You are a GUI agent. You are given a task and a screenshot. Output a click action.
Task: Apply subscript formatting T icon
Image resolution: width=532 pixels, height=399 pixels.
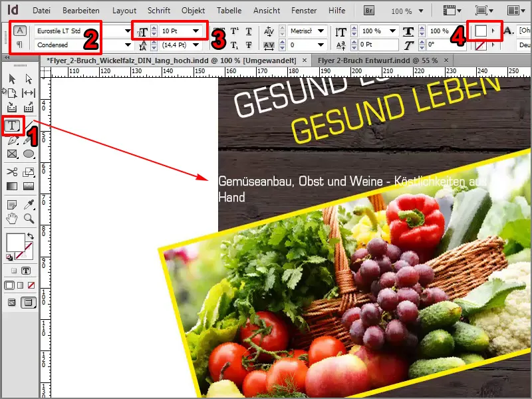(x=235, y=45)
